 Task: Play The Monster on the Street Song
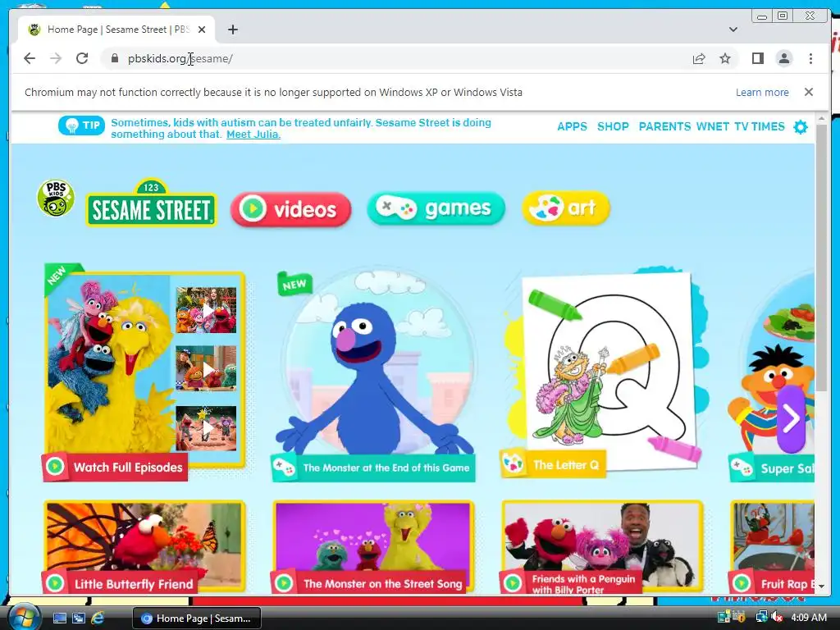click(x=373, y=547)
